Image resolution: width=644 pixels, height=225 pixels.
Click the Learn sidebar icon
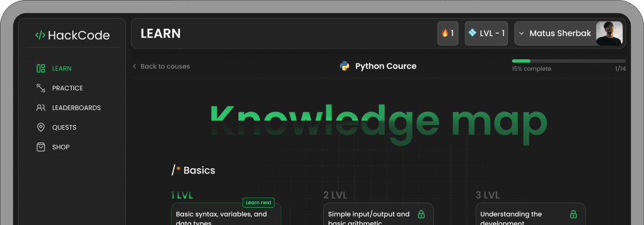pos(41,69)
